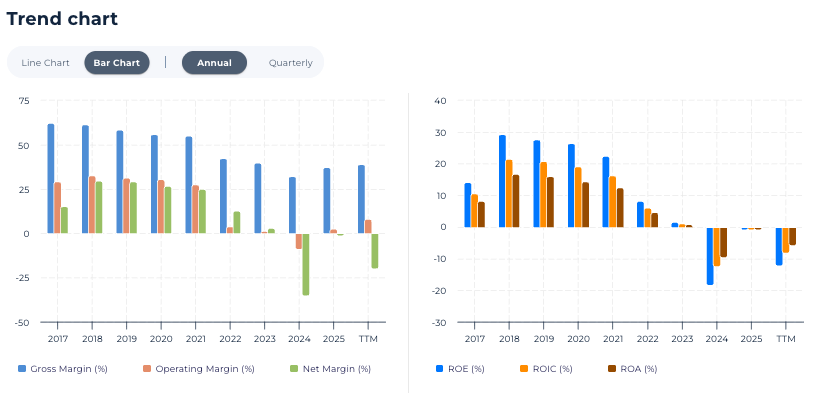Click the 2024 Net Margin negative bar
Viewport: 822px width, 399px height.
(x=306, y=264)
